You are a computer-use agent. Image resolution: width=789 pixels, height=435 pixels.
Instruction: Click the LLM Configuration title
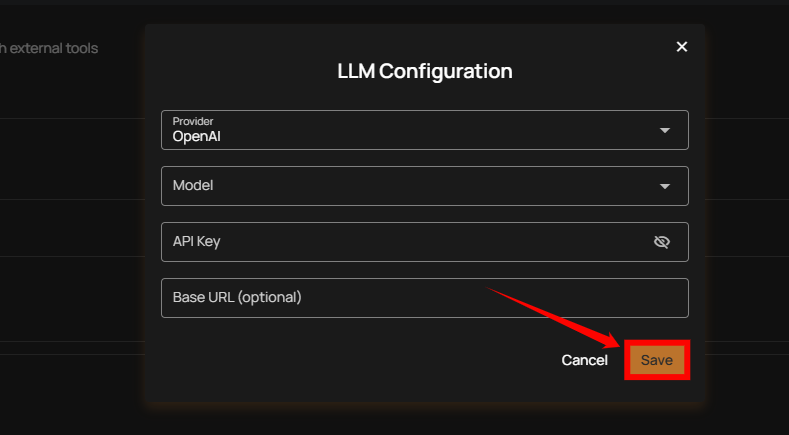point(425,72)
